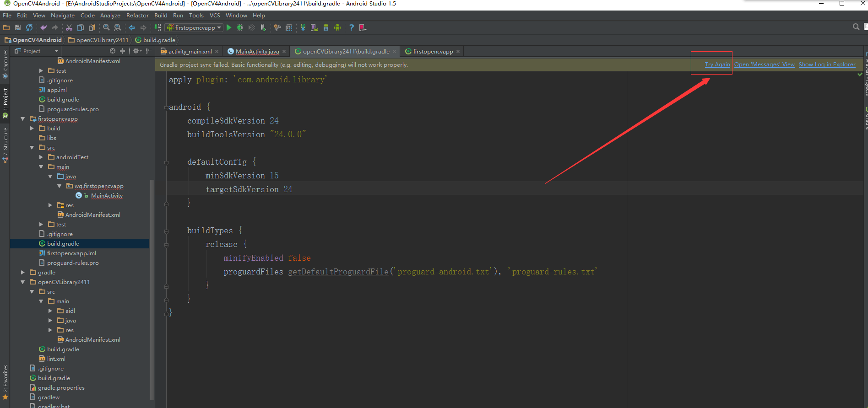The image size is (868, 408).
Task: Click openCVLibrary2411 breadcrumb
Action: point(98,40)
